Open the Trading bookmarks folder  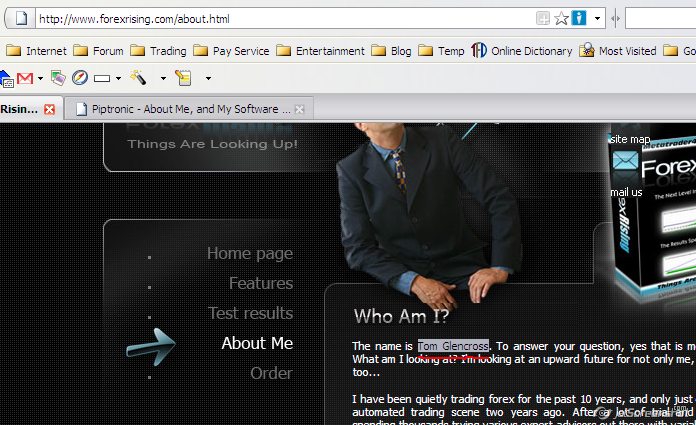[x=158, y=51]
